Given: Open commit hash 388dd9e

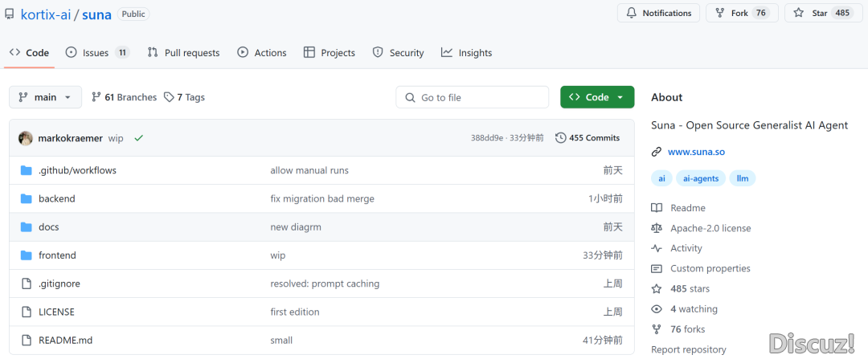Looking at the screenshot, I should tap(487, 138).
